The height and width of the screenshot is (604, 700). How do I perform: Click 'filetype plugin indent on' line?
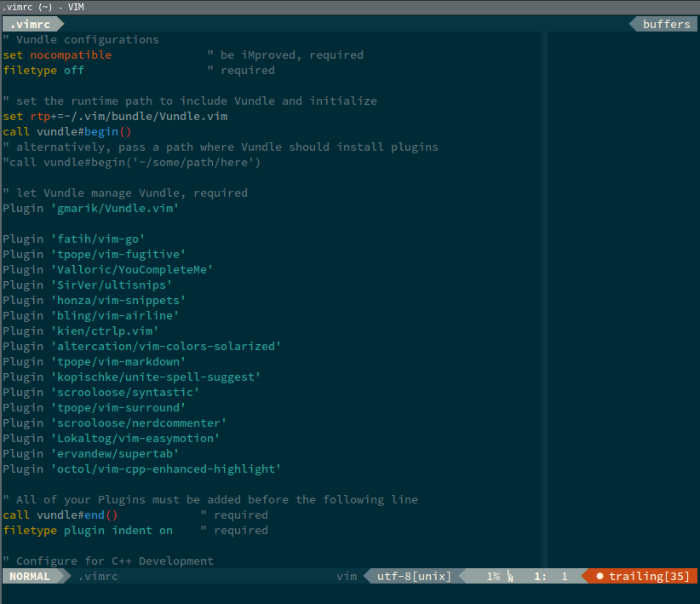[x=88, y=530]
